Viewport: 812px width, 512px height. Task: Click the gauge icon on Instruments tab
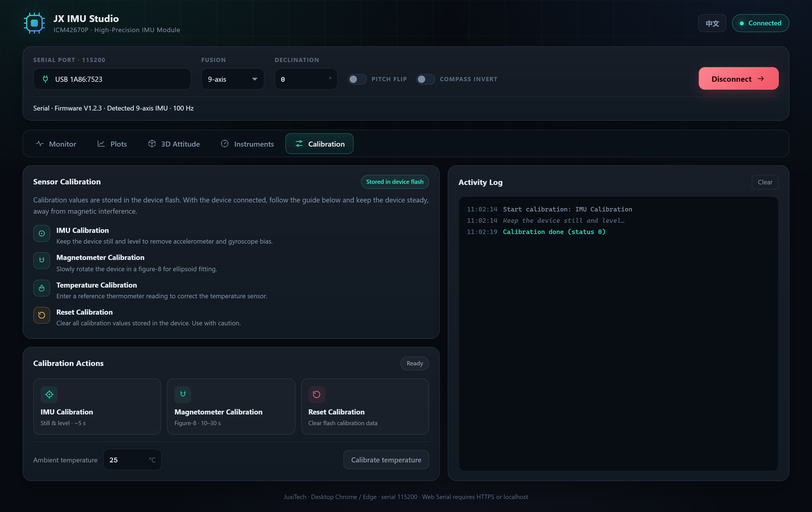coord(225,143)
